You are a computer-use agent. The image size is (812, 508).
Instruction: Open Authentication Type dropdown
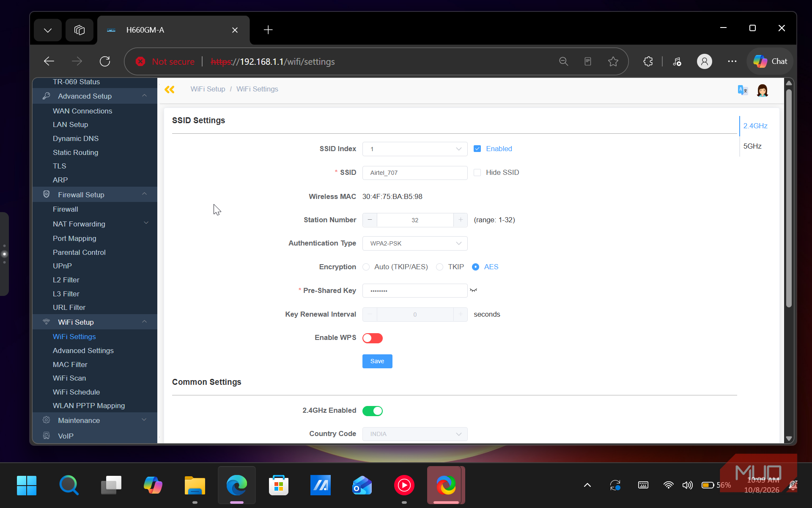[415, 243]
